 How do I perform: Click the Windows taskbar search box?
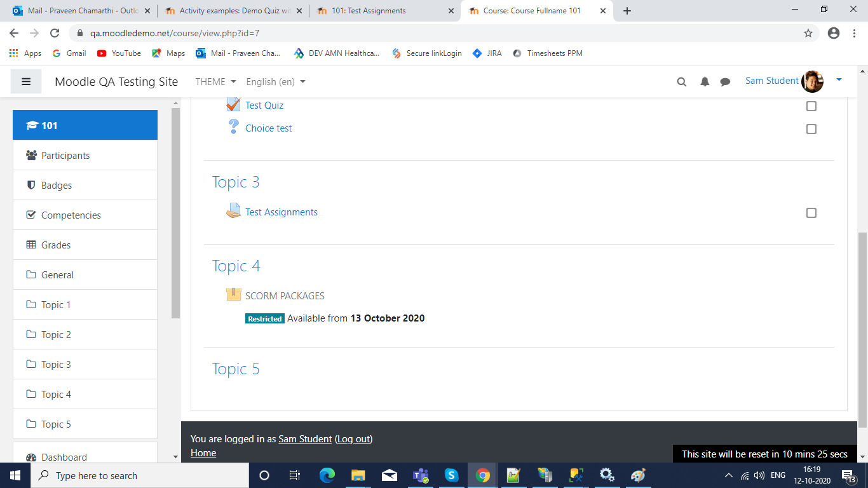coord(139,475)
